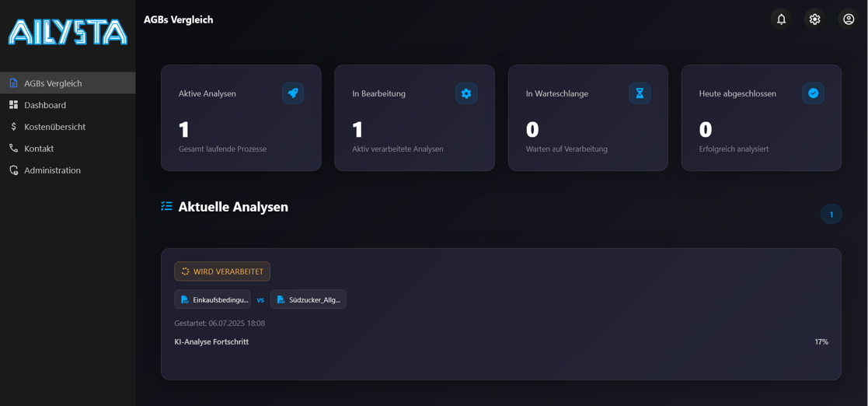Open AGBs Vergleich in the sidebar
The image size is (868, 406).
pyautogui.click(x=53, y=83)
